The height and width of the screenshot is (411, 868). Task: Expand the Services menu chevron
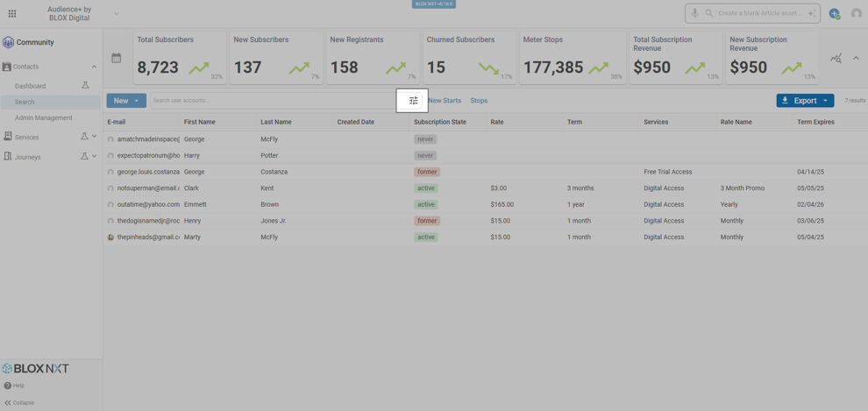pos(94,137)
